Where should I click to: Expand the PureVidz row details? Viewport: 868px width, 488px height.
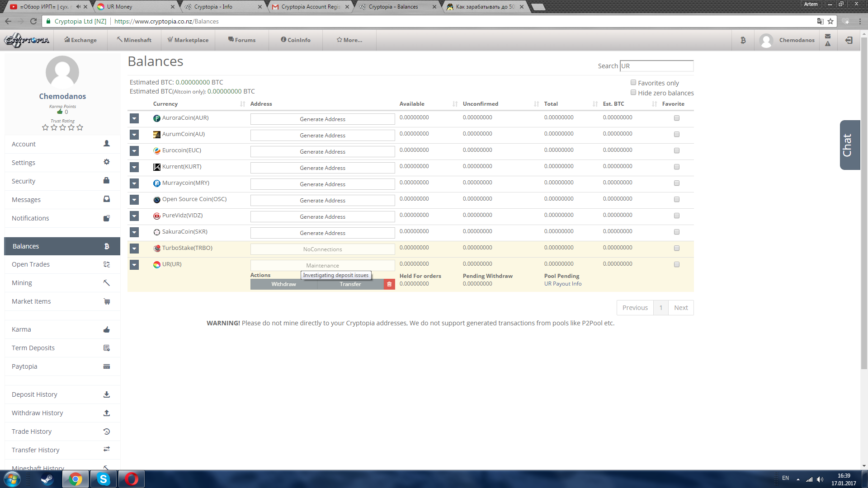134,216
